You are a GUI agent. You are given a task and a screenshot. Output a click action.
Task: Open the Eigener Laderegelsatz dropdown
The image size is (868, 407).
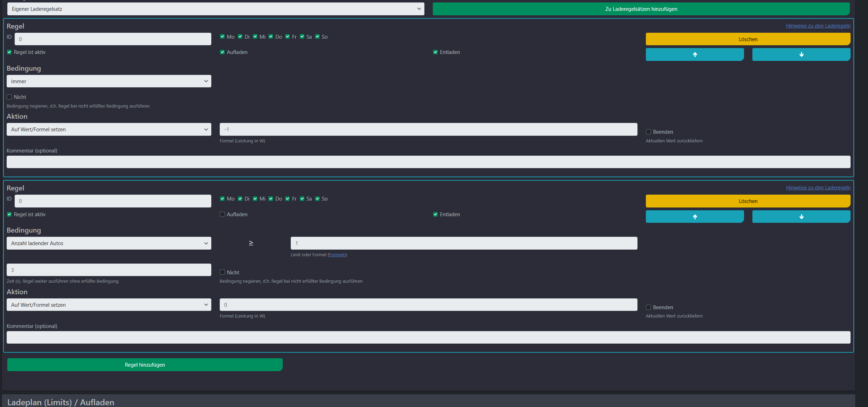coord(216,9)
